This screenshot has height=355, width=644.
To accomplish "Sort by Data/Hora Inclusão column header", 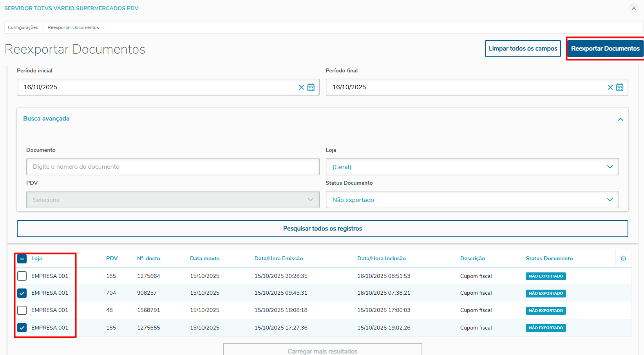I will [x=382, y=258].
